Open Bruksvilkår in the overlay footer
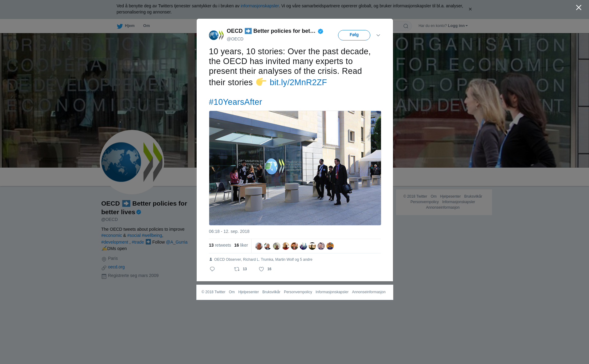 [271, 292]
